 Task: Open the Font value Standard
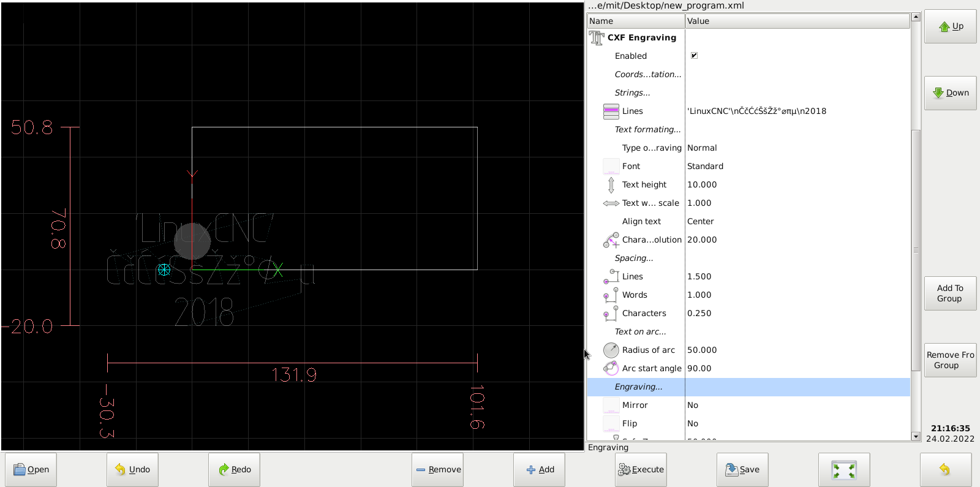point(705,166)
